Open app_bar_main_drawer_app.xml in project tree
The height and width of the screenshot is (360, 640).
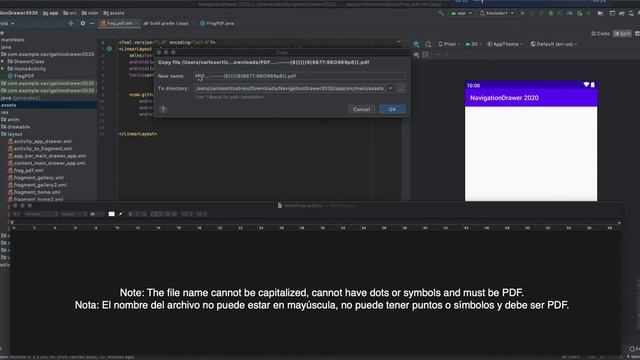47,156
